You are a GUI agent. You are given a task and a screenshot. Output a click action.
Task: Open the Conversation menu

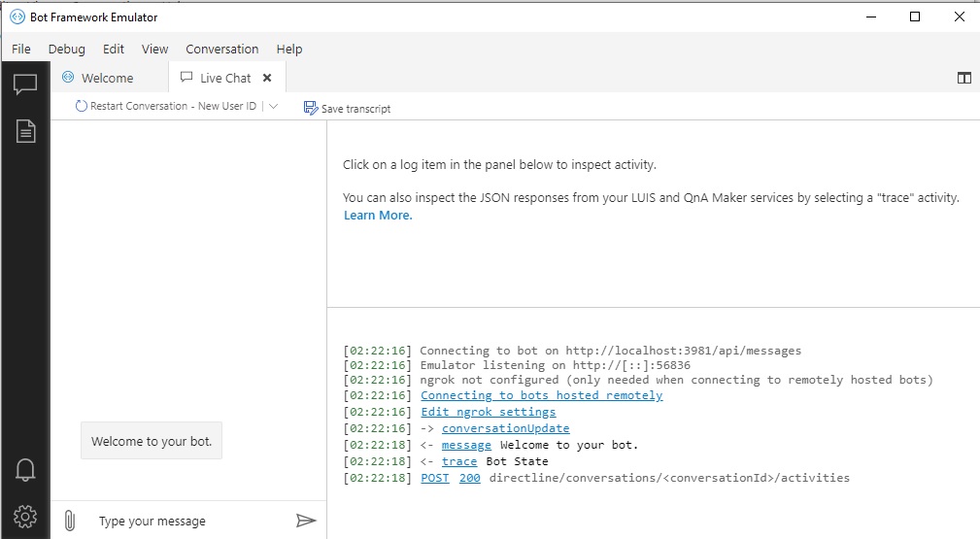click(221, 49)
